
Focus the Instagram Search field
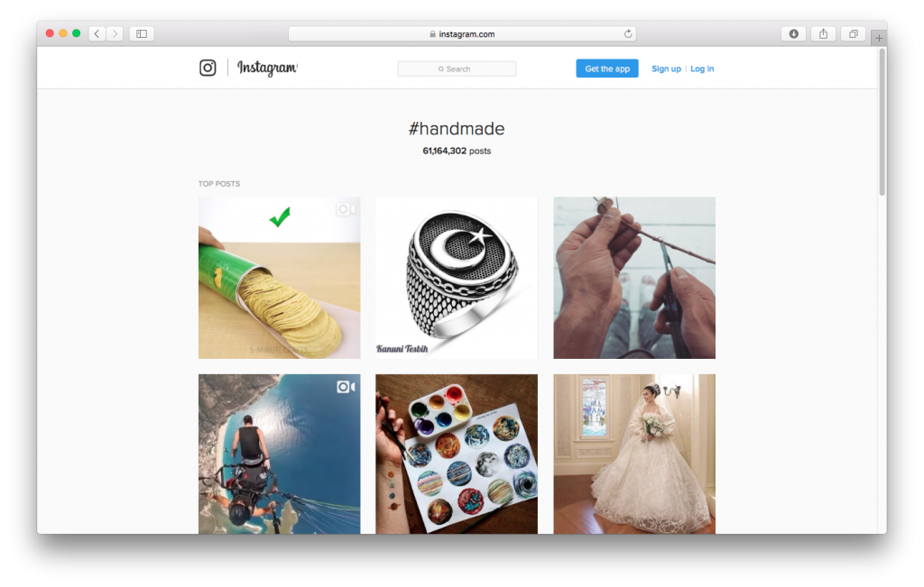point(457,69)
